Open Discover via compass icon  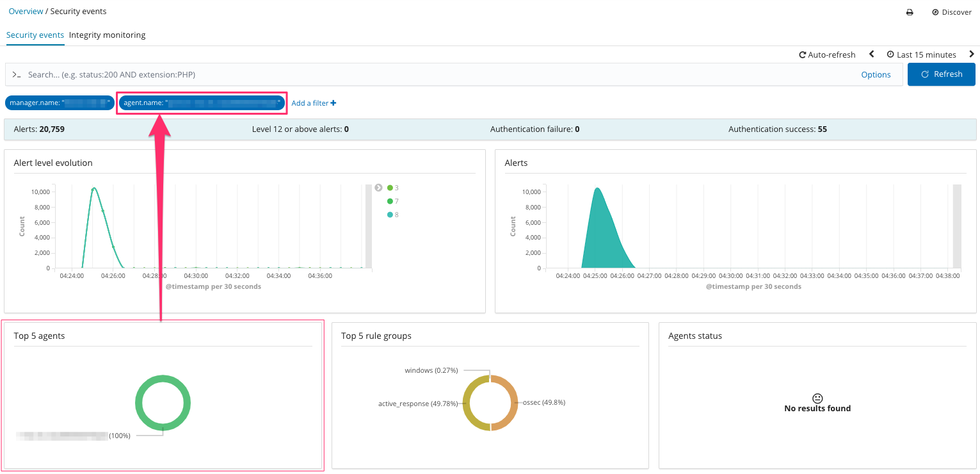pos(935,12)
